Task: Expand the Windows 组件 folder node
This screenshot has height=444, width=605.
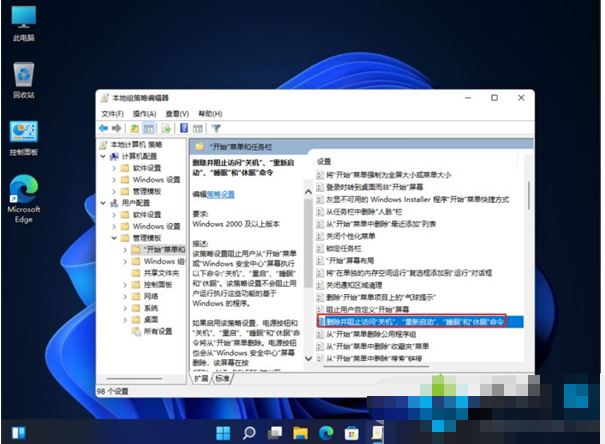Action: click(x=125, y=262)
